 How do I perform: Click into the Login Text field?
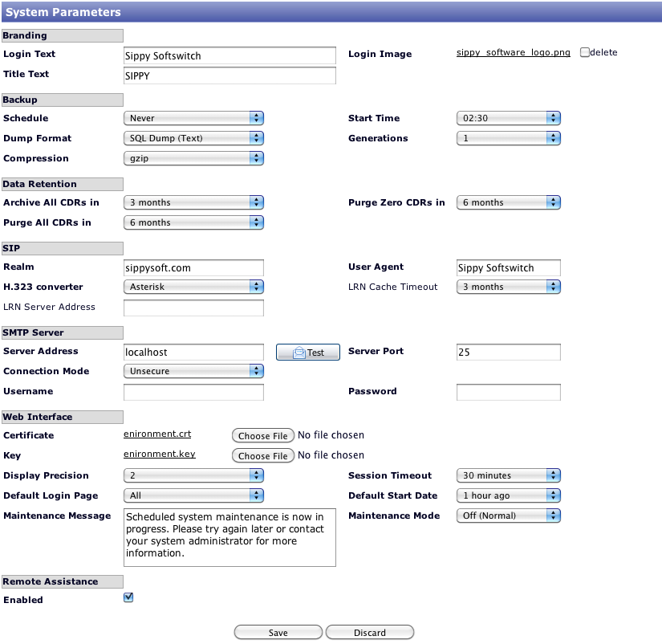229,55
